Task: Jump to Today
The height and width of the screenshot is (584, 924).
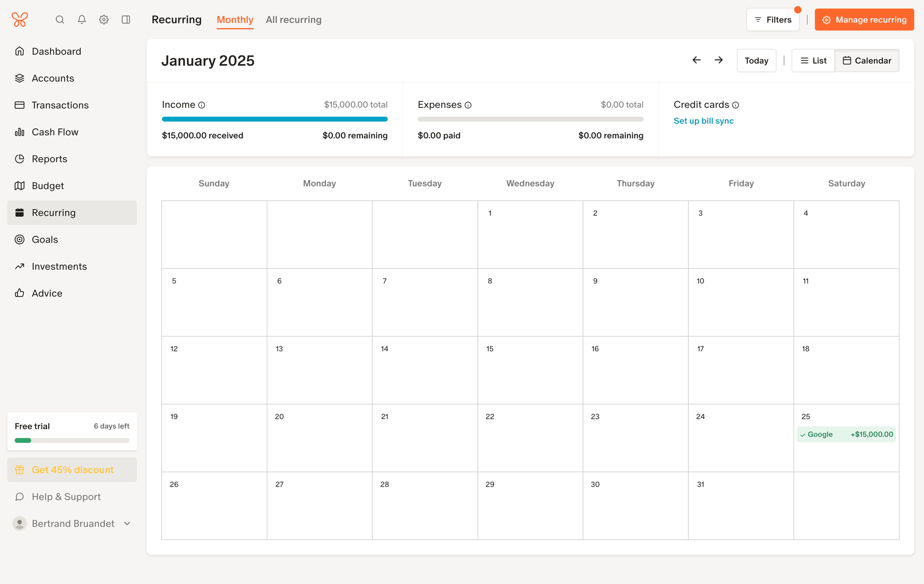Action: (756, 60)
